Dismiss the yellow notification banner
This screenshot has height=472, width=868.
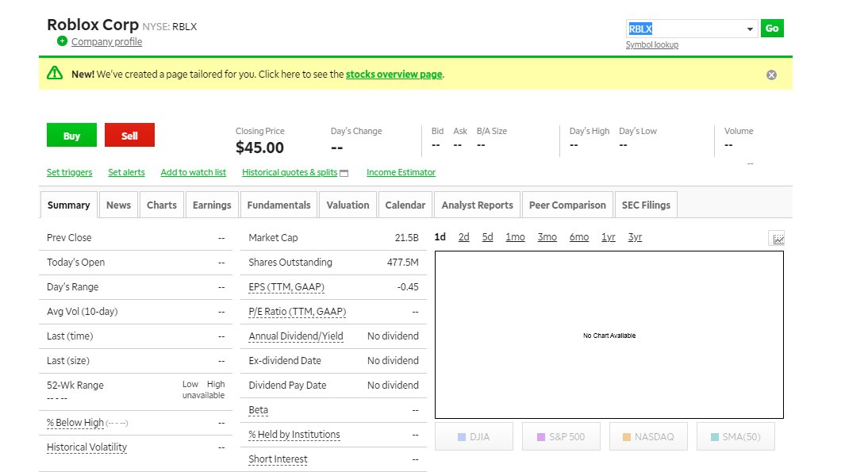point(771,75)
